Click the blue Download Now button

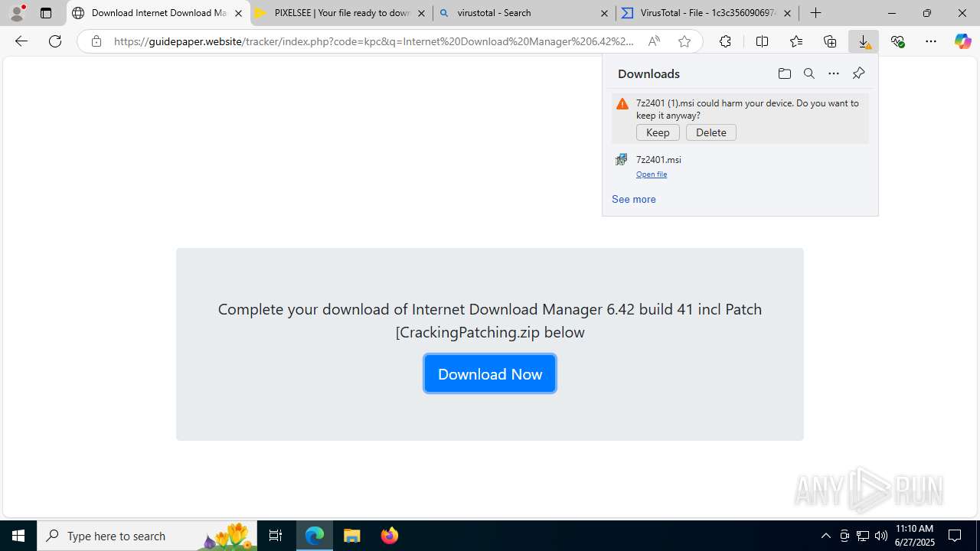point(490,373)
